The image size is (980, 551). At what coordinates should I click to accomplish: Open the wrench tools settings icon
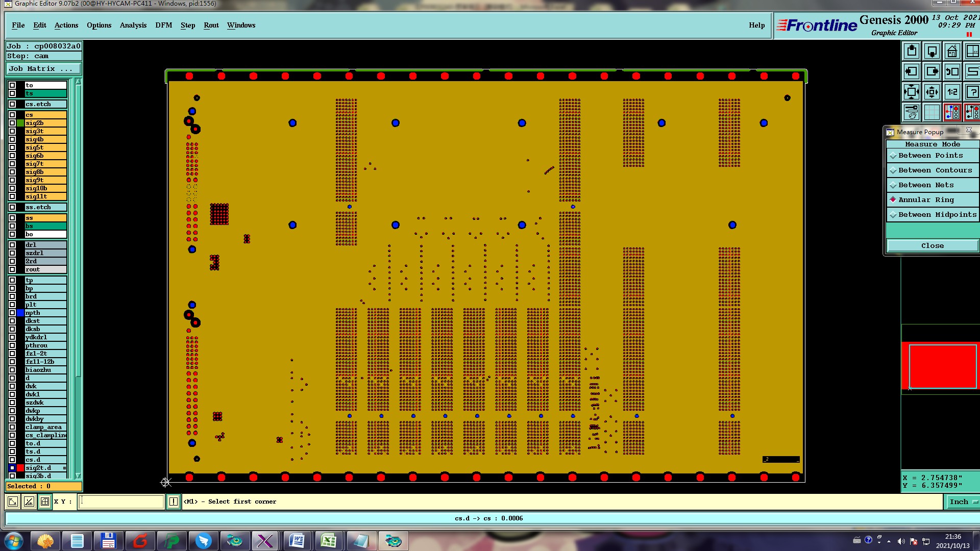(x=912, y=112)
